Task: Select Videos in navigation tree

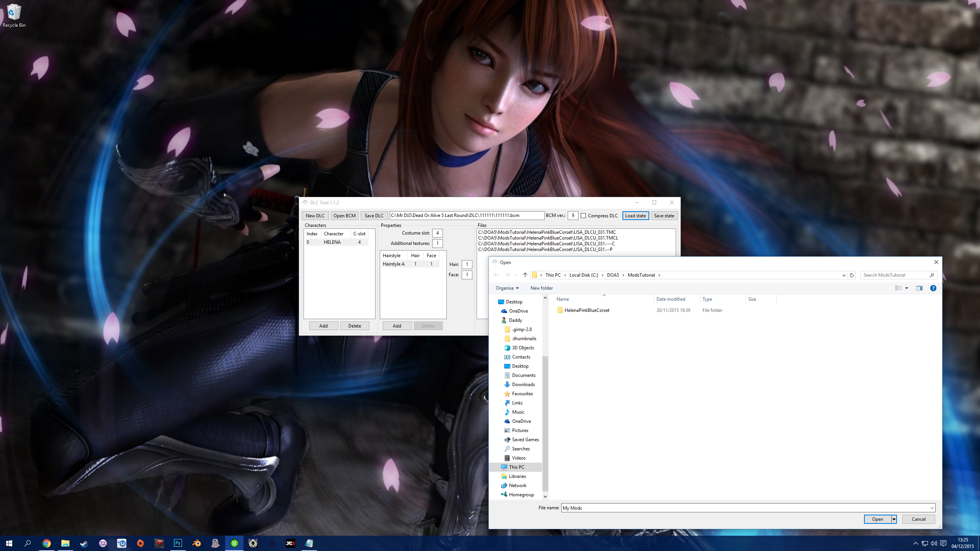Action: [x=518, y=458]
